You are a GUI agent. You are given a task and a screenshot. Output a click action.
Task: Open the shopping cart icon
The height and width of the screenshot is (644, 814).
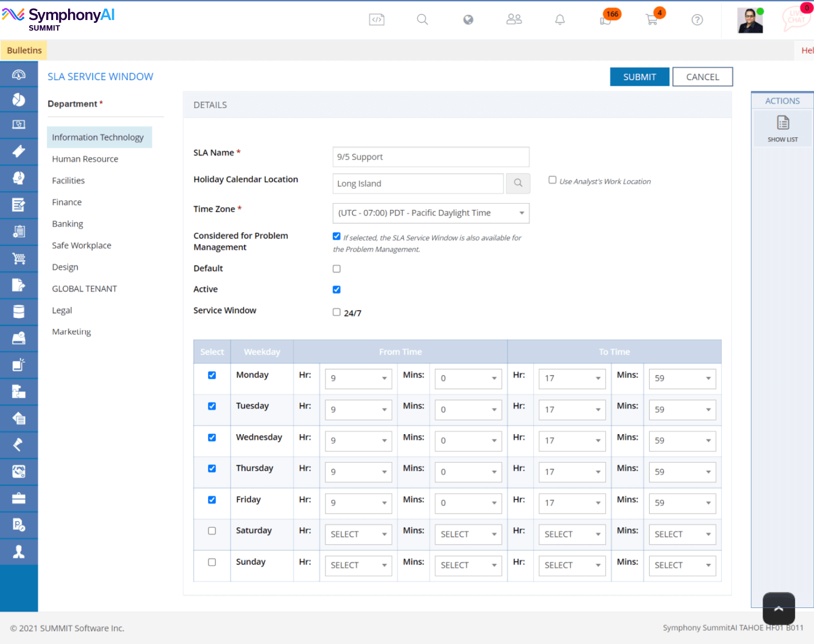652,19
